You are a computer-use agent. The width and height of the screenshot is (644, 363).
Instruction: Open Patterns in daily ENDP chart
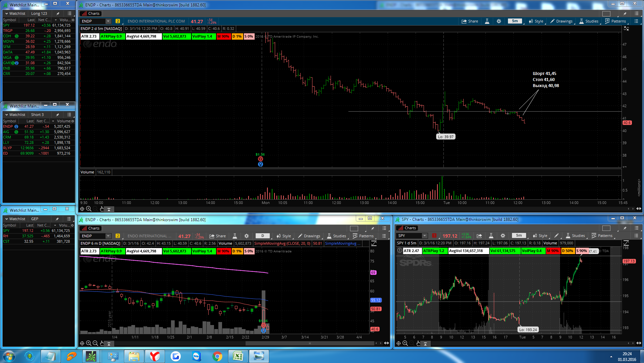tap(363, 236)
